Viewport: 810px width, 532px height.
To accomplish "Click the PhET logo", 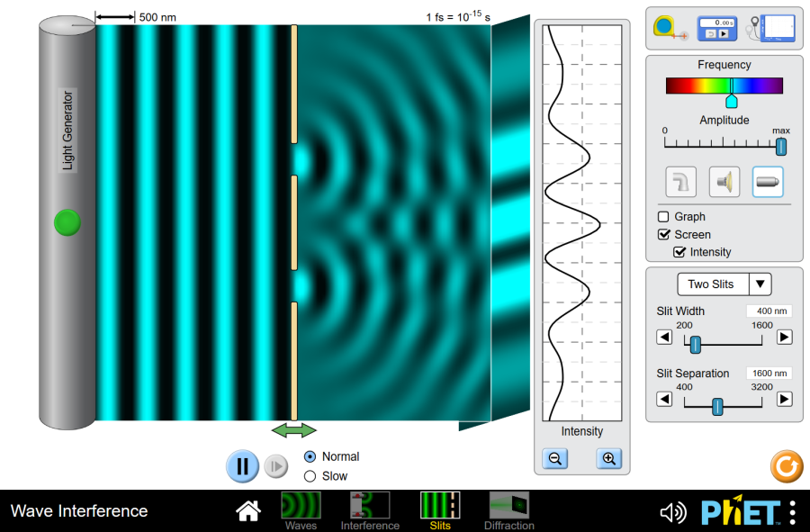I will coord(741,512).
